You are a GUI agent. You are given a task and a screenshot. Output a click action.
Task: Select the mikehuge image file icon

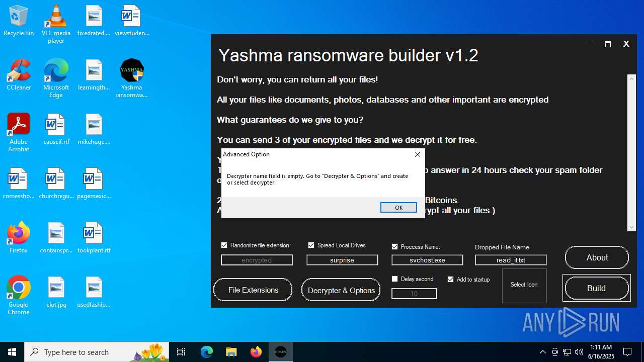click(94, 129)
